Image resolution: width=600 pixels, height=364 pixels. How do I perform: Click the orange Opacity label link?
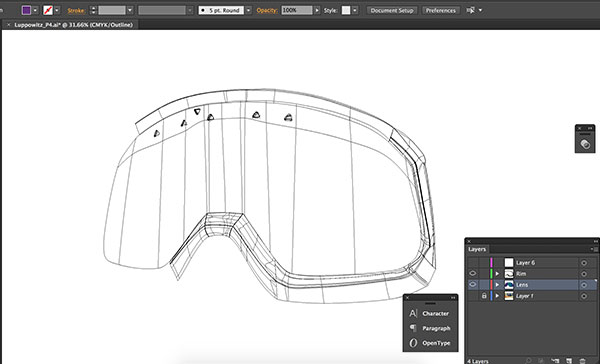[267, 10]
